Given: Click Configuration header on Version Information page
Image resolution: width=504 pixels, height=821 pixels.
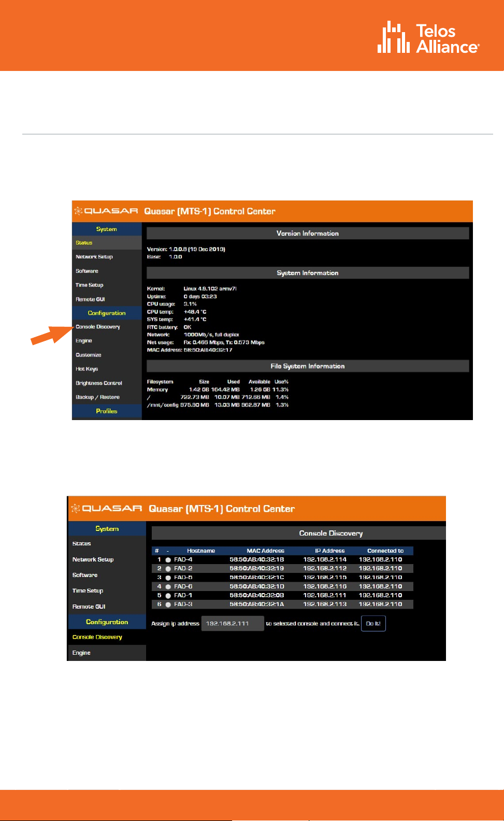Looking at the screenshot, I should tap(107, 313).
